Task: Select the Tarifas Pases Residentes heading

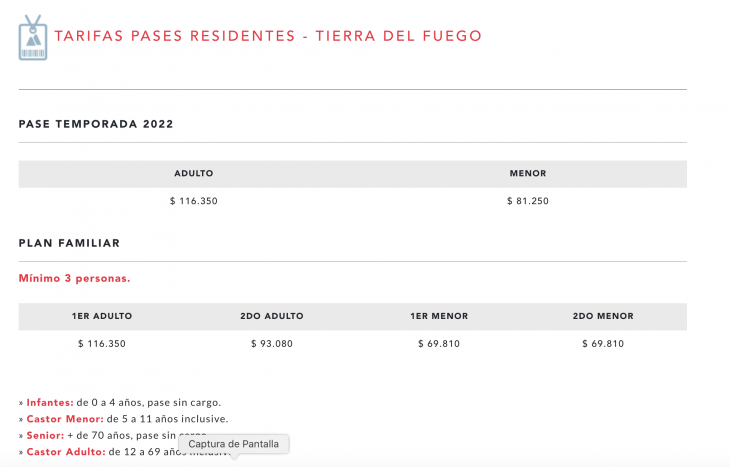Action: coord(268,36)
